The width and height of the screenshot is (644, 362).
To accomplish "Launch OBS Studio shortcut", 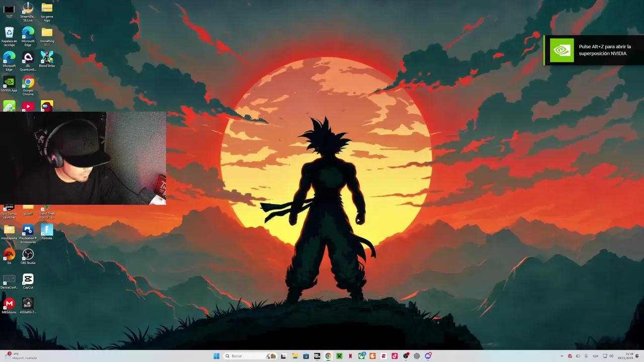I will (x=28, y=257).
